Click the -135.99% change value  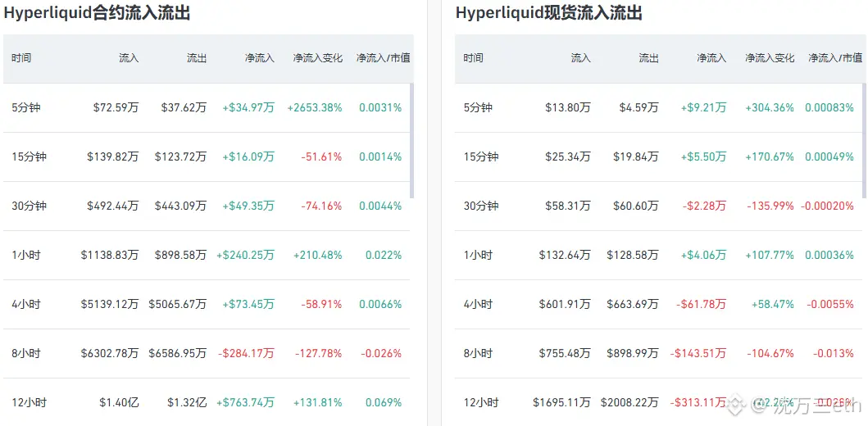tap(770, 206)
